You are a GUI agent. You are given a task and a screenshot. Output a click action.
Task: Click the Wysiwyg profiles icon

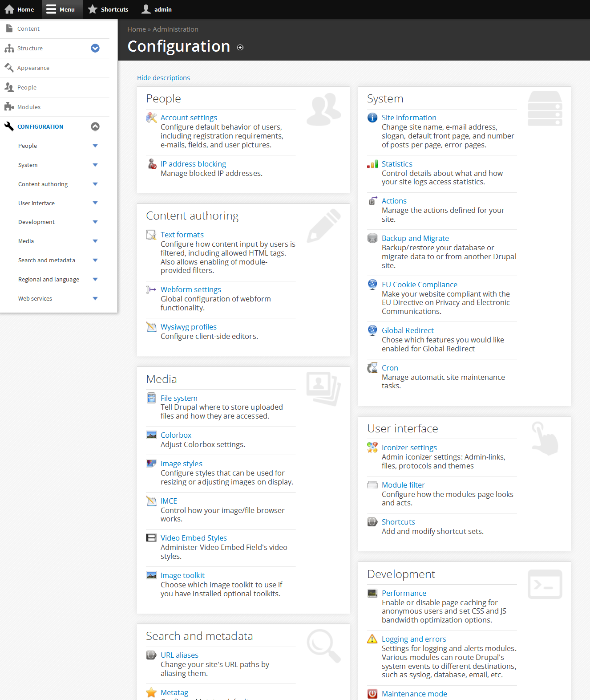(x=151, y=327)
